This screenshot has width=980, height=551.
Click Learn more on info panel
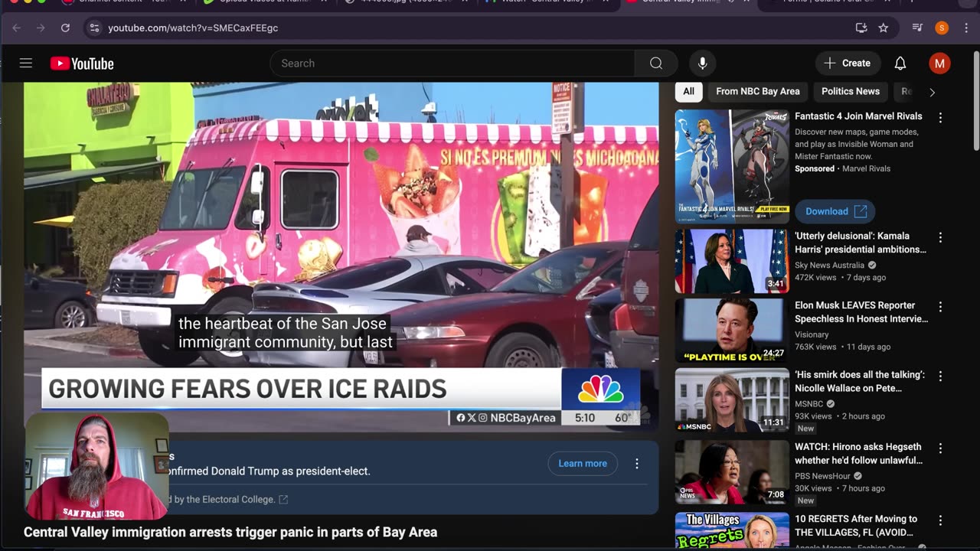582,463
